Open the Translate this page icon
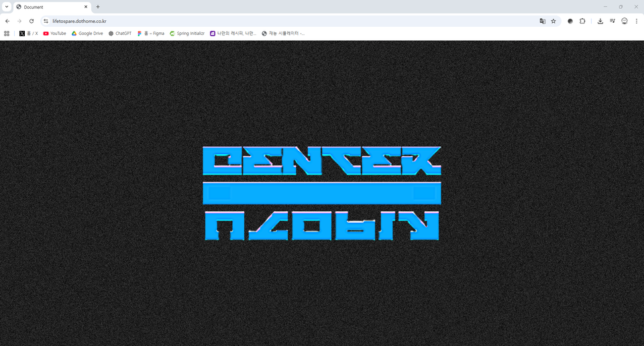This screenshot has height=346, width=644. click(x=543, y=21)
